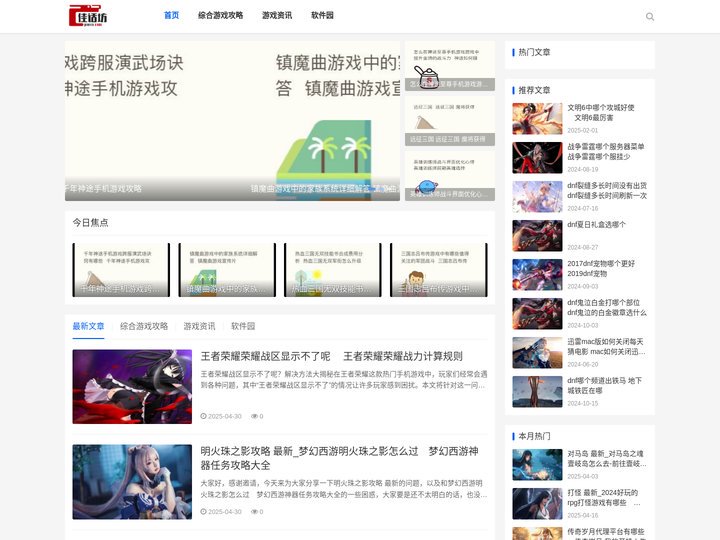Open 今日焦点 card 千年神途手机游戏跨
Viewport: 720px width, 540px height.
tap(121, 270)
